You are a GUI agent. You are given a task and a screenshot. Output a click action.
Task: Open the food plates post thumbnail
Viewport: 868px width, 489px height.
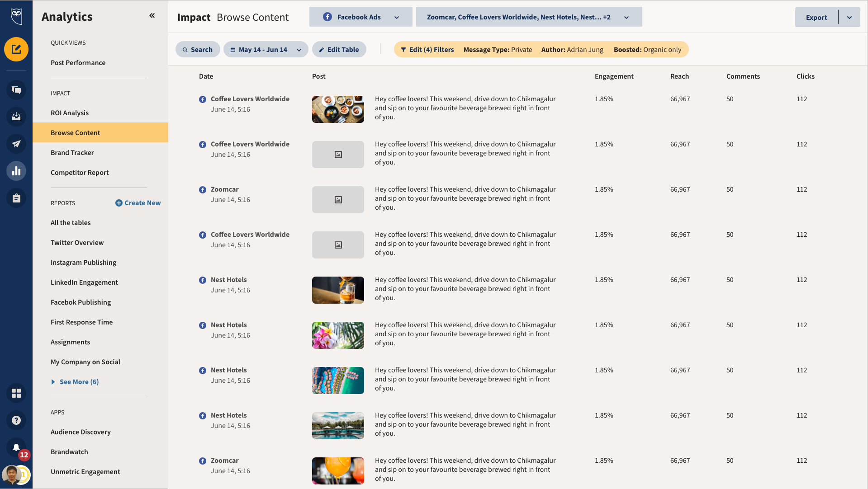coord(338,109)
